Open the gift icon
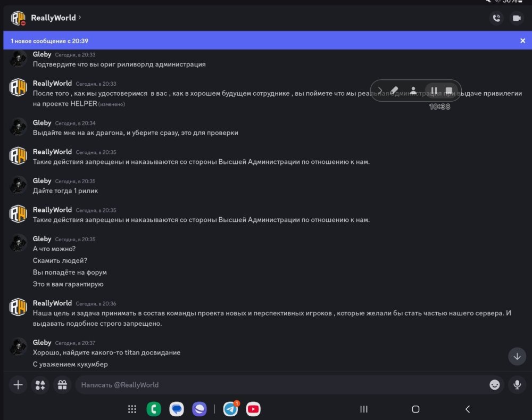 click(x=62, y=385)
